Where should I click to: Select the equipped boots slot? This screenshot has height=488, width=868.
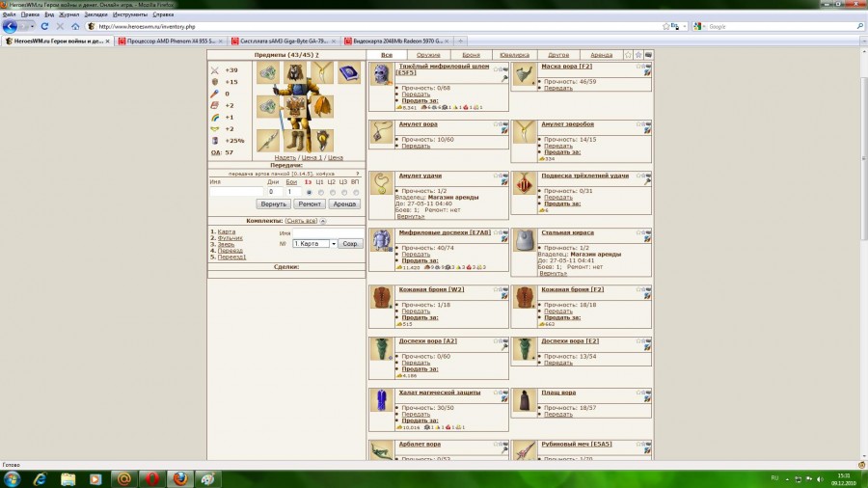(x=295, y=140)
